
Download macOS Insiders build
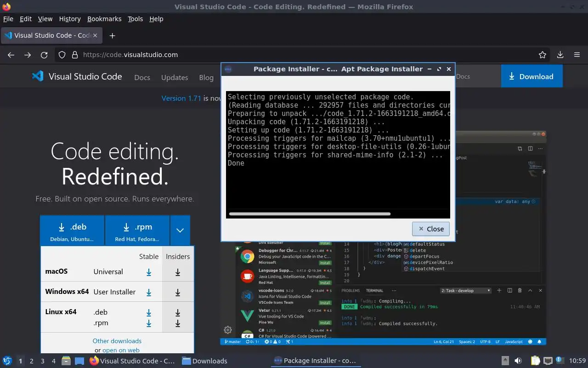point(178,272)
